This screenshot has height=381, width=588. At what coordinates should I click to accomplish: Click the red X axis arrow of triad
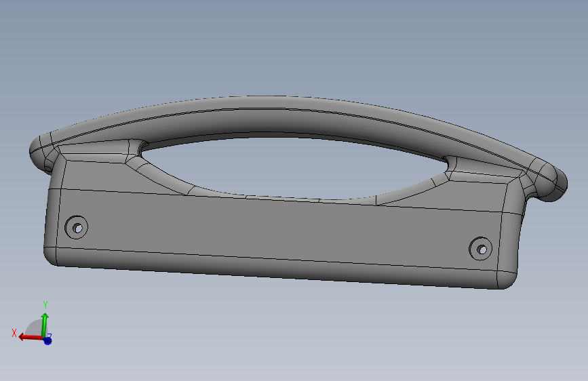(31, 337)
